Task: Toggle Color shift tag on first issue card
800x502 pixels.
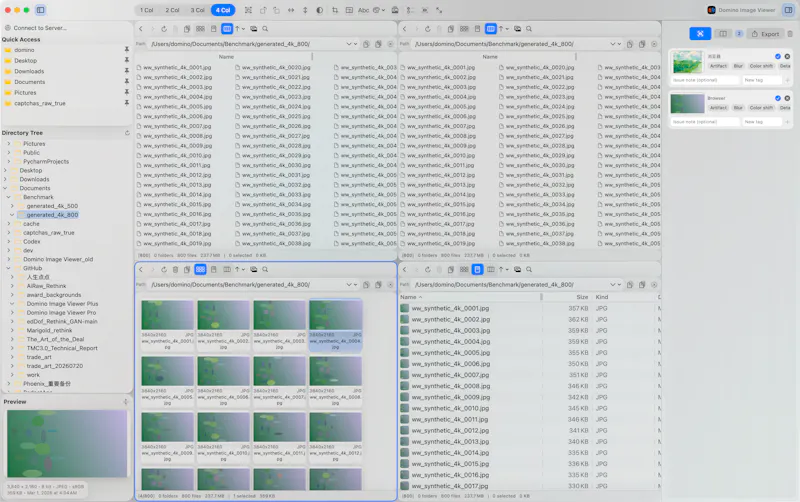Action: click(x=761, y=66)
